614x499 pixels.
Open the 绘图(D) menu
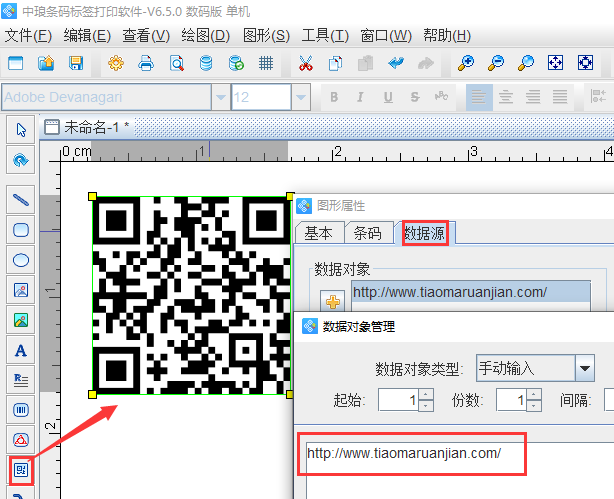pos(205,35)
